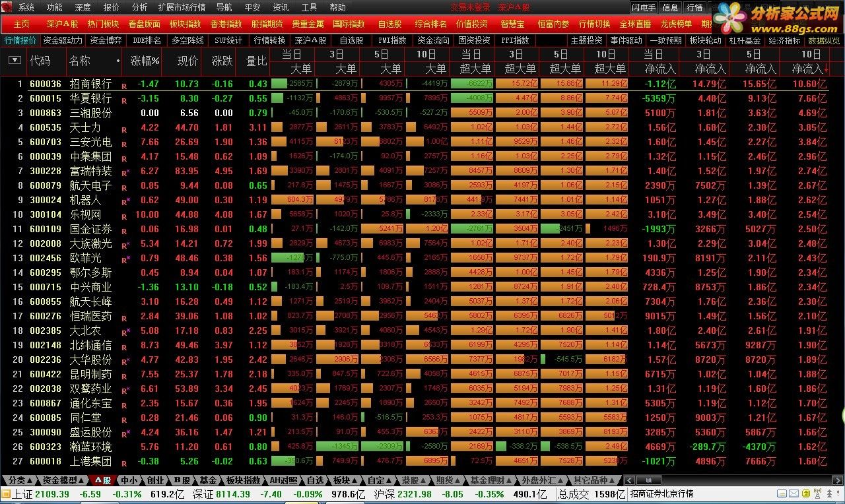Click the R marker next to 上港集团
The height and width of the screenshot is (504, 845).
(123, 463)
